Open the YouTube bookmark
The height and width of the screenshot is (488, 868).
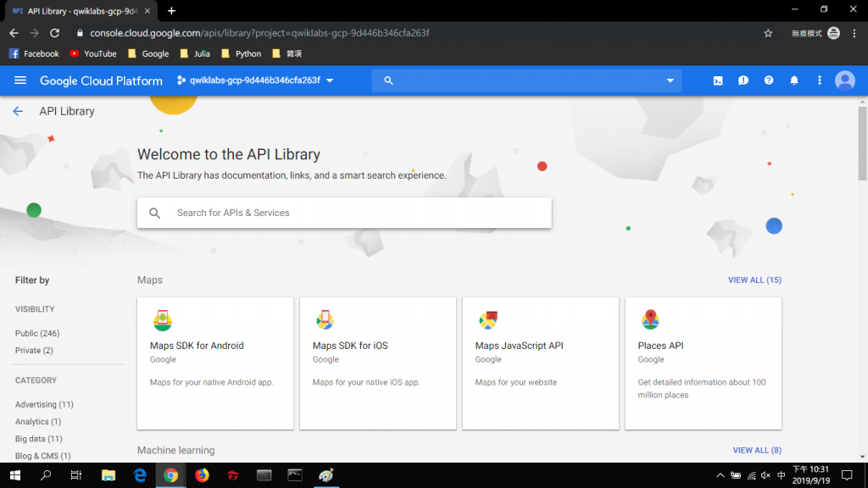coord(93,53)
